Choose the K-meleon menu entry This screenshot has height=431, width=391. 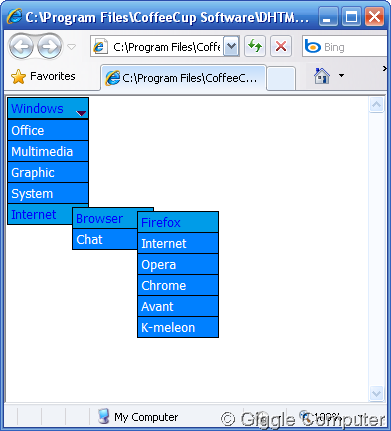point(178,327)
